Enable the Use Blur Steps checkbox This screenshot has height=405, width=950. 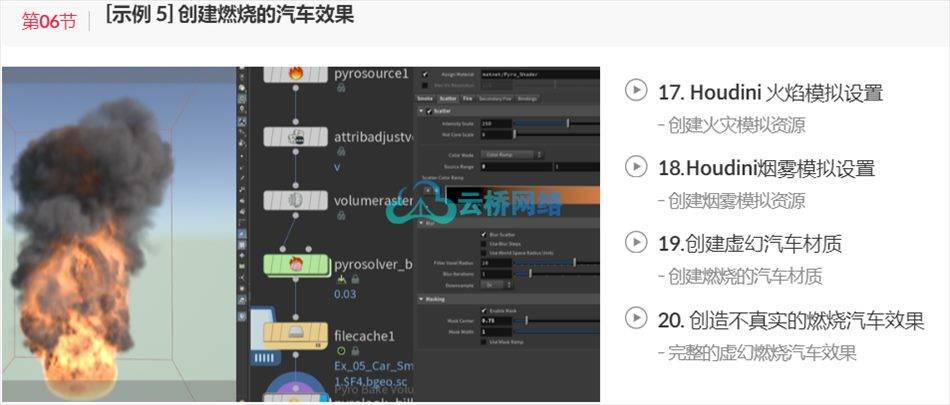click(x=483, y=244)
